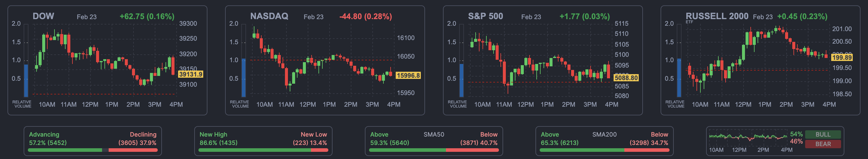Click the 2PM label on sentiment mini chart
Screen dimensions: 868x159
click(x=763, y=150)
